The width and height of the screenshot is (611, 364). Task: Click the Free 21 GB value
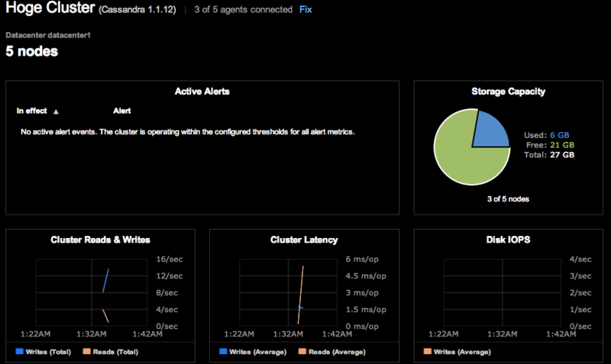tap(562, 145)
